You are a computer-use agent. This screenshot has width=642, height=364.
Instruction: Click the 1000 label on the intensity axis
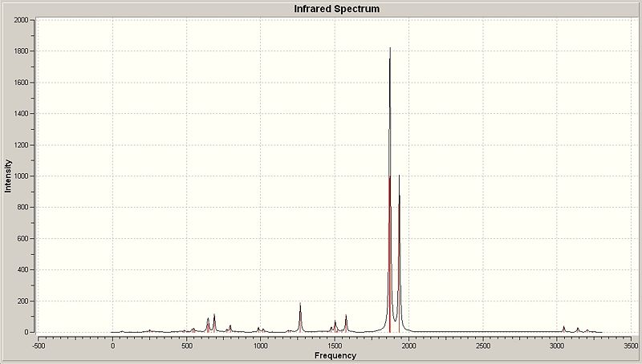coord(21,176)
